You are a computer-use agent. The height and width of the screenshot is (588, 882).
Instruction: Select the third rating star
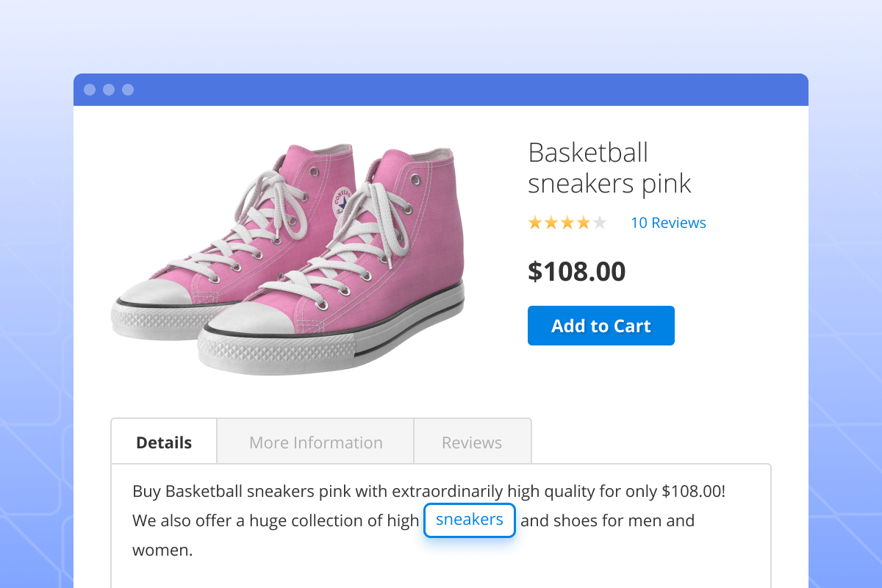[x=567, y=223]
